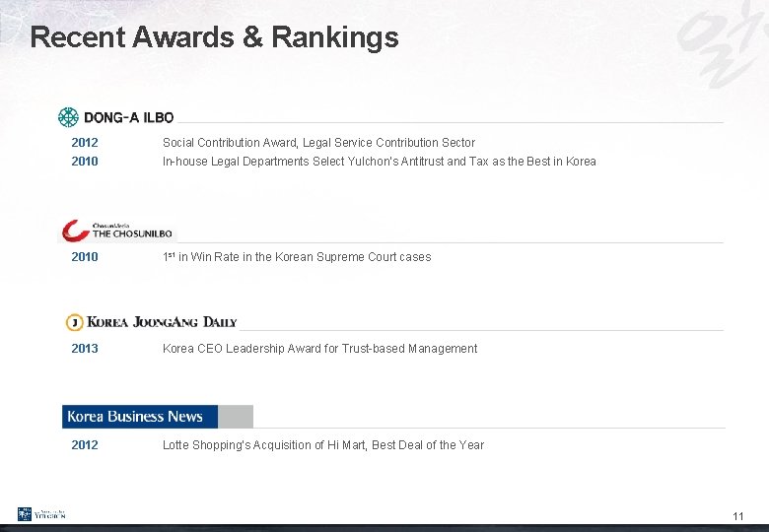
Task: Click year 2012 under Korea Business News
Action: coord(85,444)
